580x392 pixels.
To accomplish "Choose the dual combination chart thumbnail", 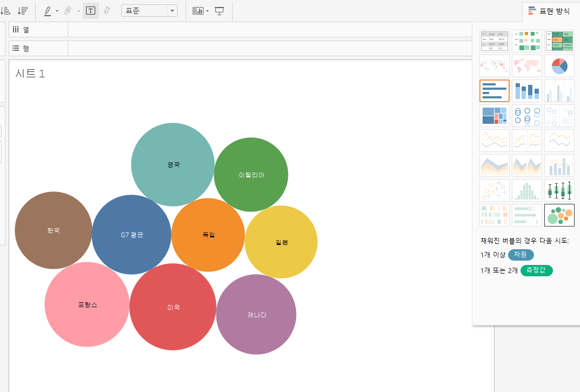I will pyautogui.click(x=559, y=165).
